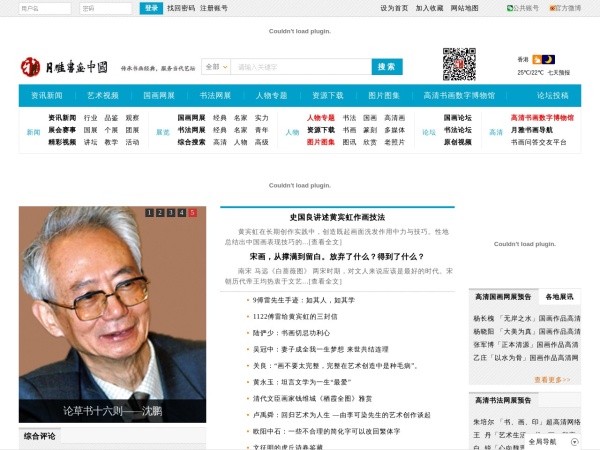
Task: Open the 艺术视频 nav menu
Action: coord(103,96)
